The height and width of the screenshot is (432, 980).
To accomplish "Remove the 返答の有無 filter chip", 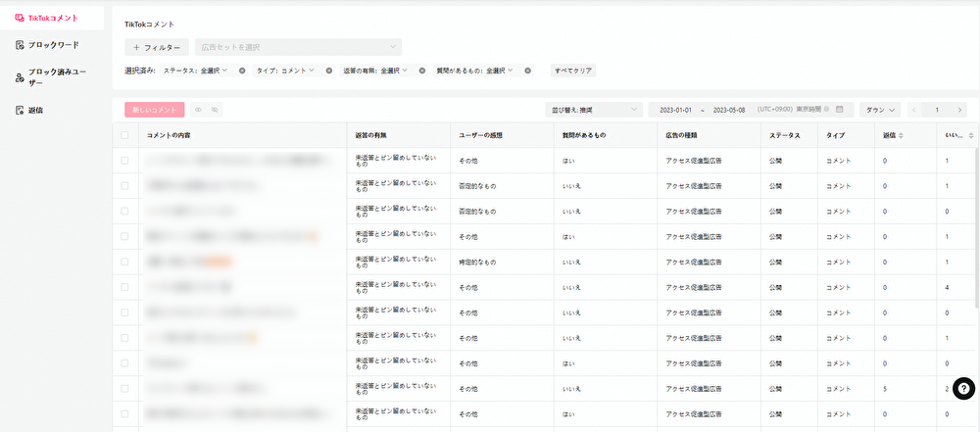I will tap(421, 71).
